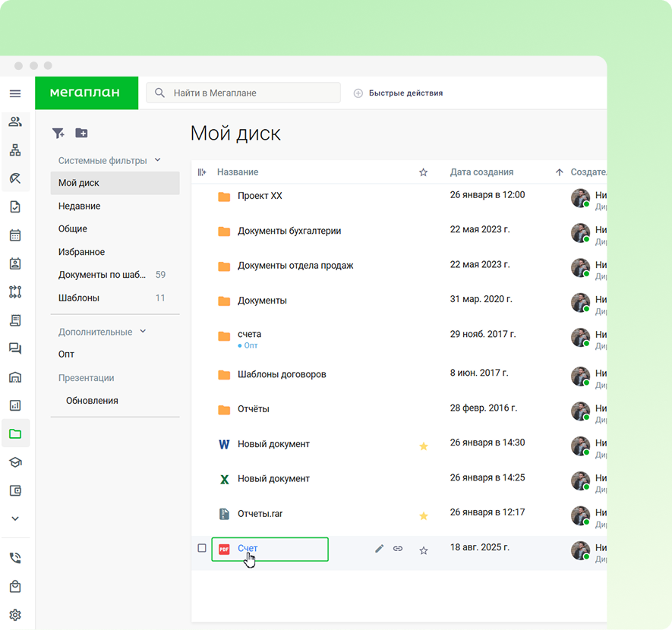
Task: Open the Word Новый документ file
Action: (x=273, y=444)
